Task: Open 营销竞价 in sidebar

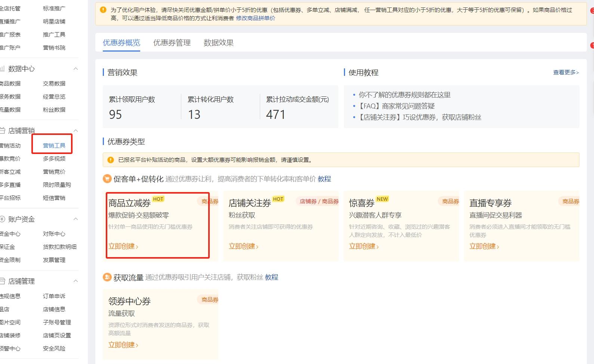Action: tap(54, 172)
